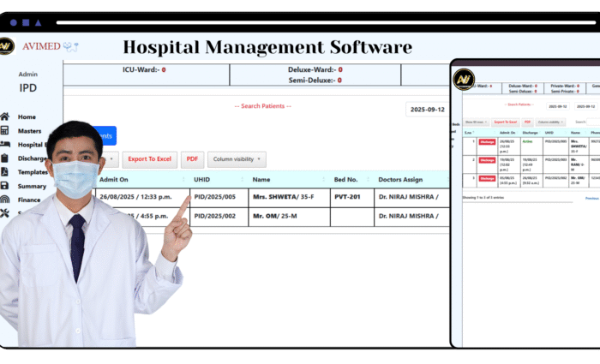Viewport: 600px width, 364px height.
Task: Click the Home icon in the sidebar
Action: (5, 116)
